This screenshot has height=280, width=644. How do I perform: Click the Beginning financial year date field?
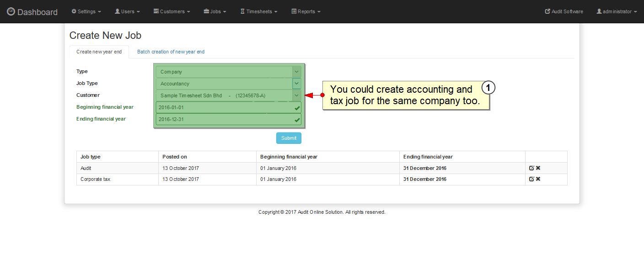tap(224, 107)
